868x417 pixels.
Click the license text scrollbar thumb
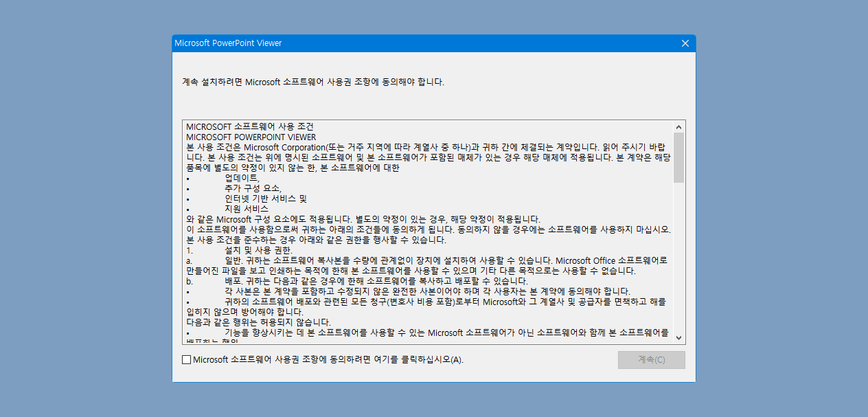678,157
